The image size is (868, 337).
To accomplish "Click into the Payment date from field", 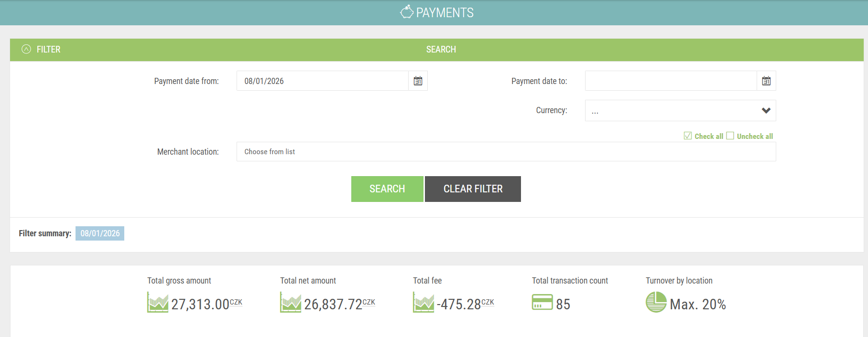I will coord(323,81).
